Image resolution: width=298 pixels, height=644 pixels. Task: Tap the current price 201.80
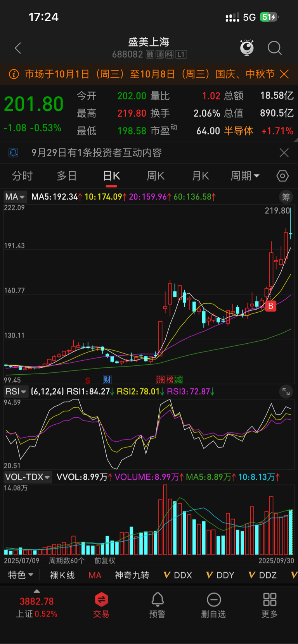pos(34,104)
